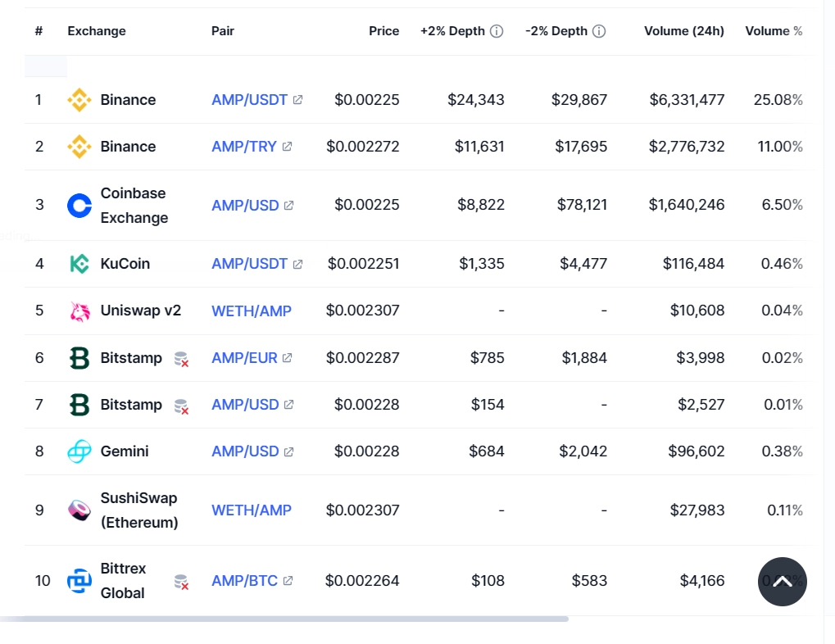
Task: Open the AMP/USDT pair link on Binance
Action: [249, 99]
